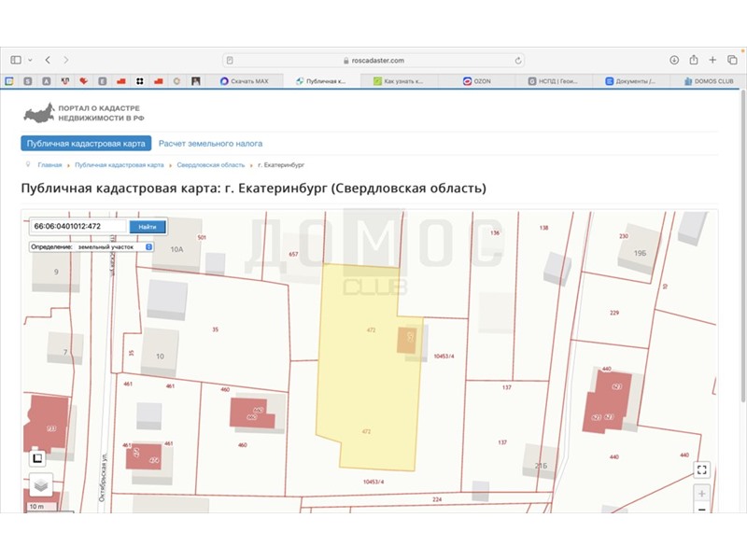Toggle the Safari sidebar
Screen dimensions: 747x560
pyautogui.click(x=16, y=60)
